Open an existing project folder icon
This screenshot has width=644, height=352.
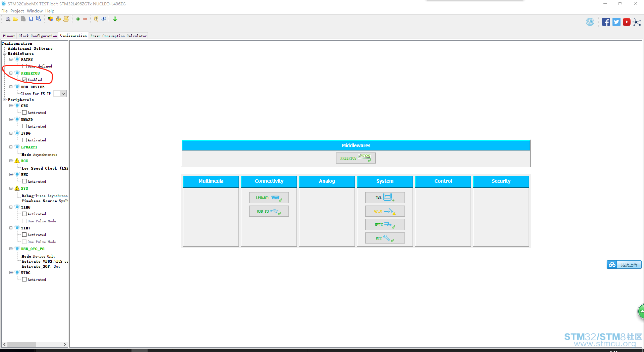[x=15, y=19]
